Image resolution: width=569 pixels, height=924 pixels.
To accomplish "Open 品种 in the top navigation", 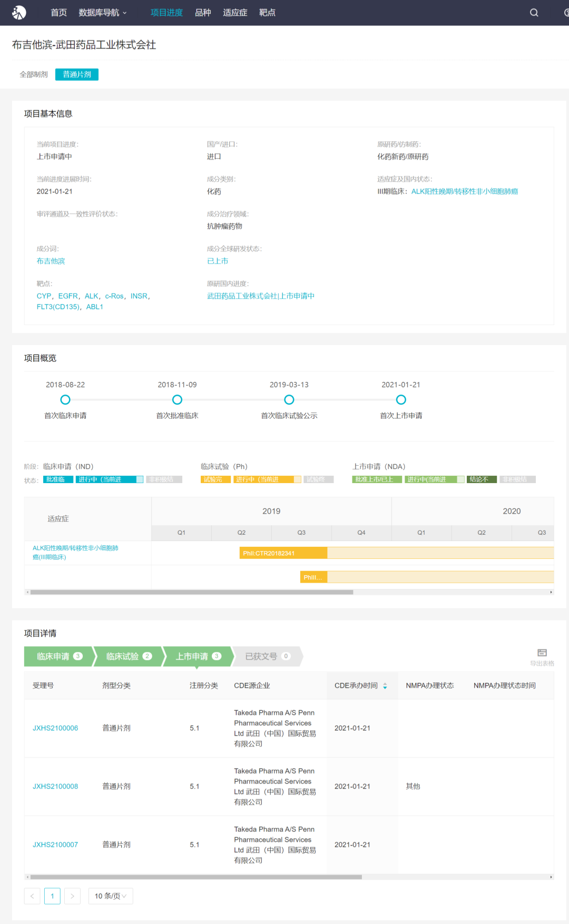I will tap(203, 13).
